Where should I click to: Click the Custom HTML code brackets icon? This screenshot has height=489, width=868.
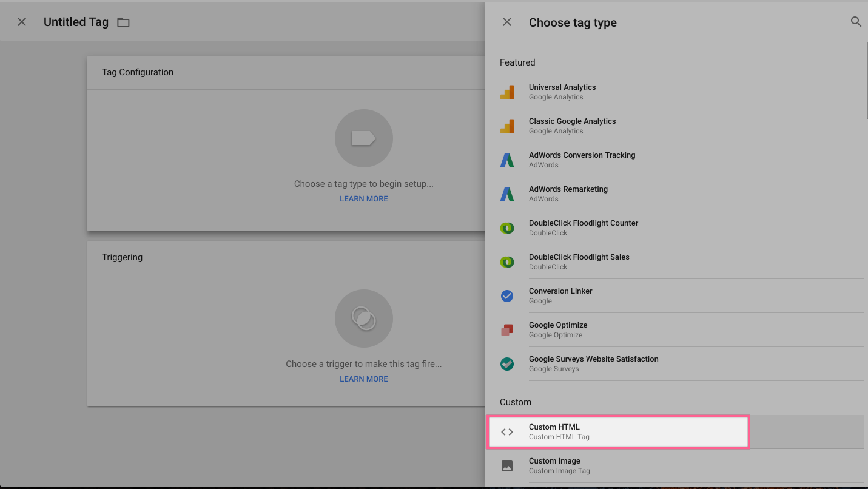coord(507,432)
